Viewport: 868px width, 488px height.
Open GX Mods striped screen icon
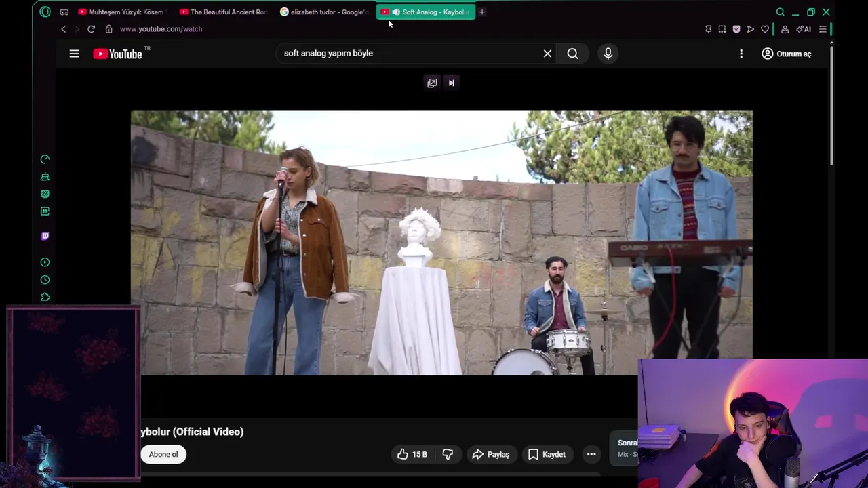45,194
